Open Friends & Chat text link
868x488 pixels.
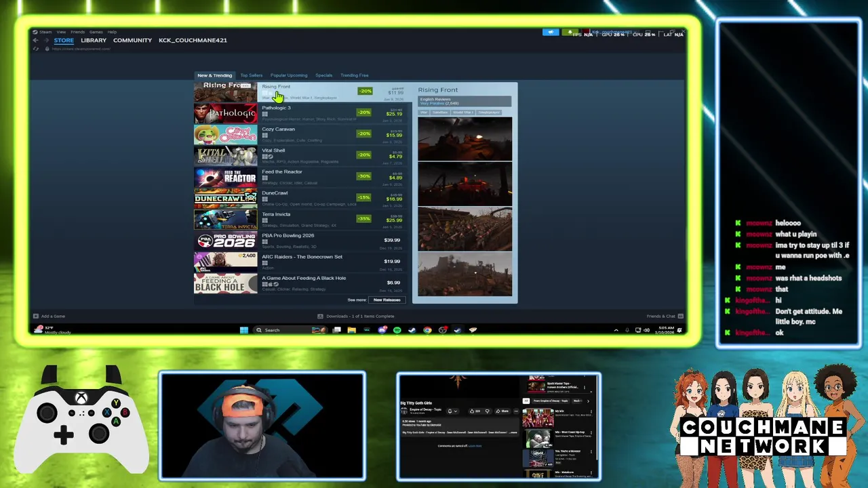point(660,316)
